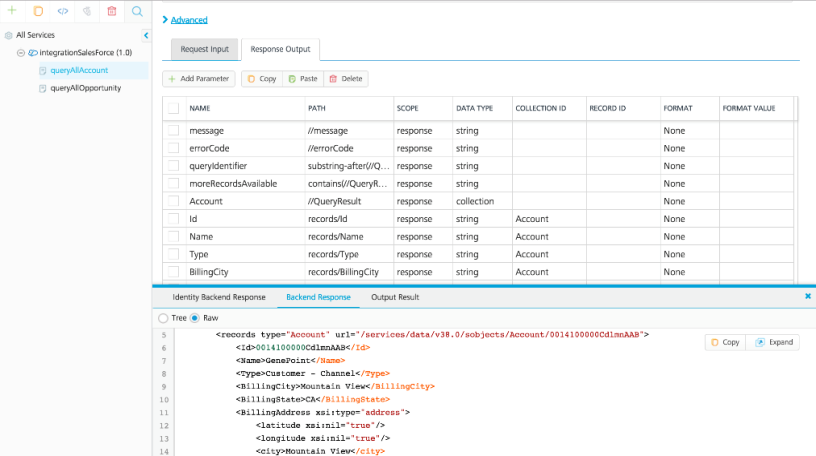Click the contains(//QueryR... path cell
The width and height of the screenshot is (816, 456).
(348, 184)
